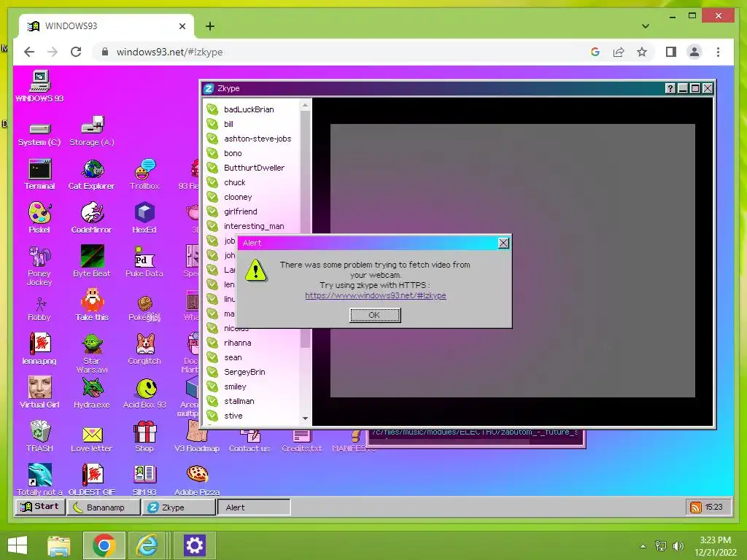Open the WINDOWS 93 computer desktop icon

[x=39, y=86]
